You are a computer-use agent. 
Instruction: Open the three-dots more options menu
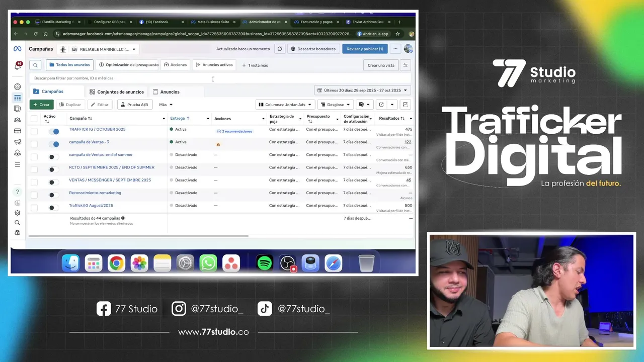[x=395, y=49]
